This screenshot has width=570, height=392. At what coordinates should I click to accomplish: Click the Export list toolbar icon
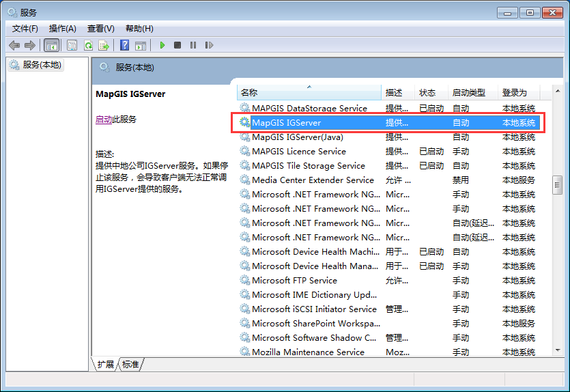click(104, 46)
